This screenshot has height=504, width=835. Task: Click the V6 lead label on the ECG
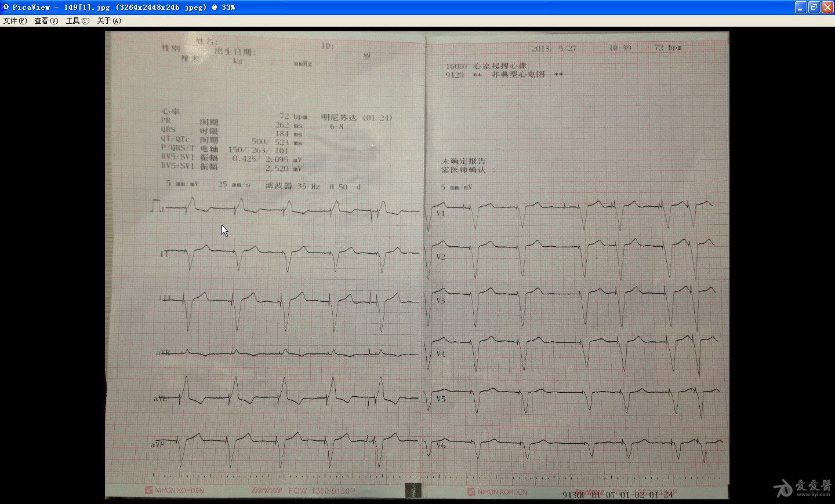441,445
